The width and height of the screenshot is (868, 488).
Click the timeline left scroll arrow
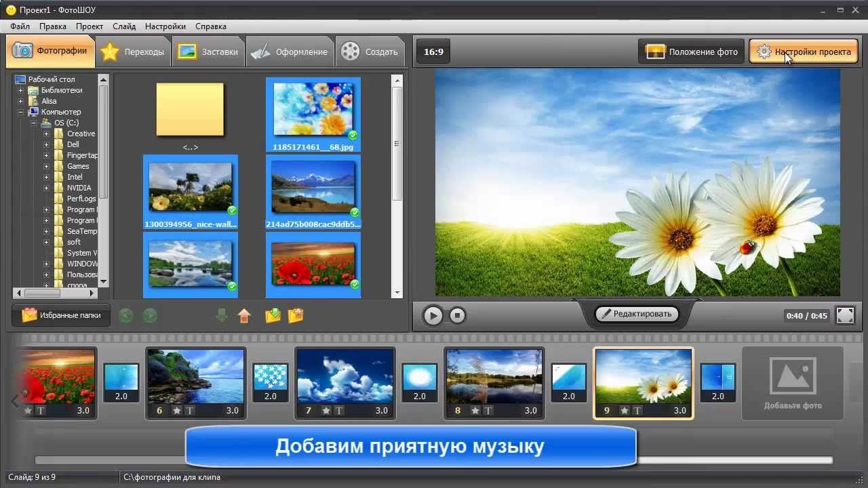click(16, 401)
